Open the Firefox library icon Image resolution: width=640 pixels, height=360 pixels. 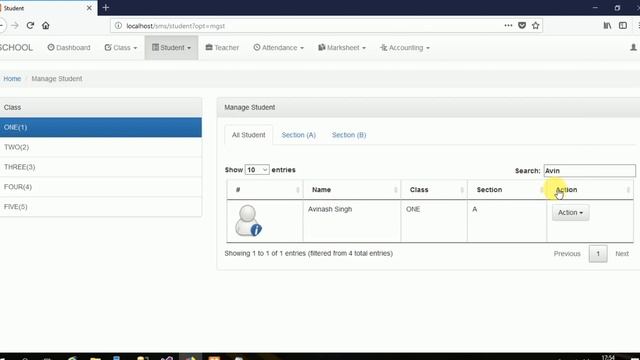pyautogui.click(x=607, y=25)
